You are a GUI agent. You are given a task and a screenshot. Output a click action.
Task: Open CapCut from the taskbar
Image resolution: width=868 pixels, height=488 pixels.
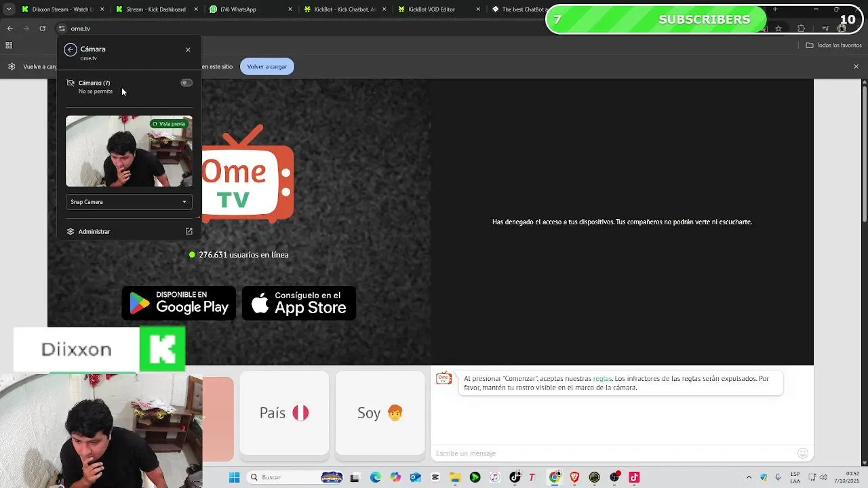click(435, 477)
